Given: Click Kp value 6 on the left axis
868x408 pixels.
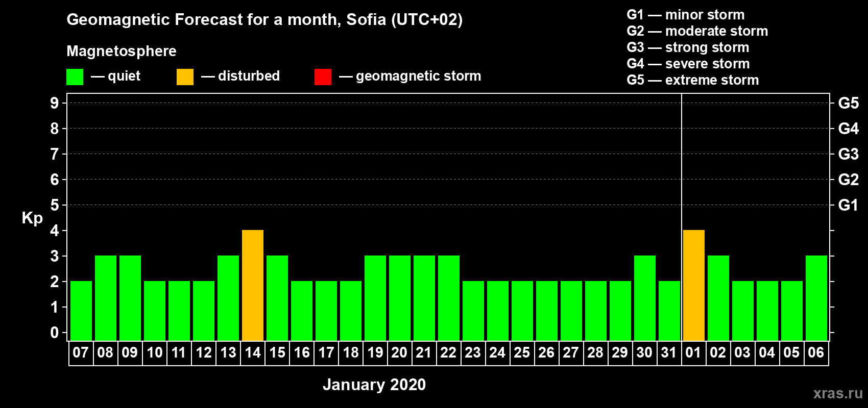Looking at the screenshot, I should [x=55, y=180].
